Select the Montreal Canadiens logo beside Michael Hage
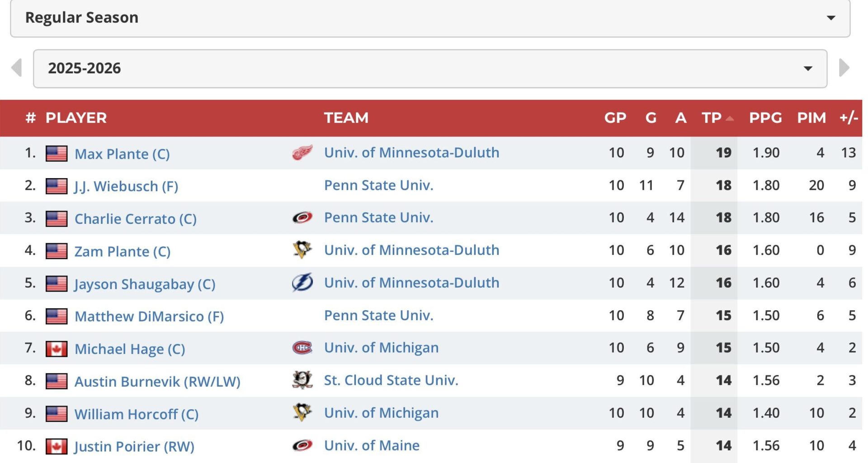This screenshot has width=868, height=463. pos(302,348)
